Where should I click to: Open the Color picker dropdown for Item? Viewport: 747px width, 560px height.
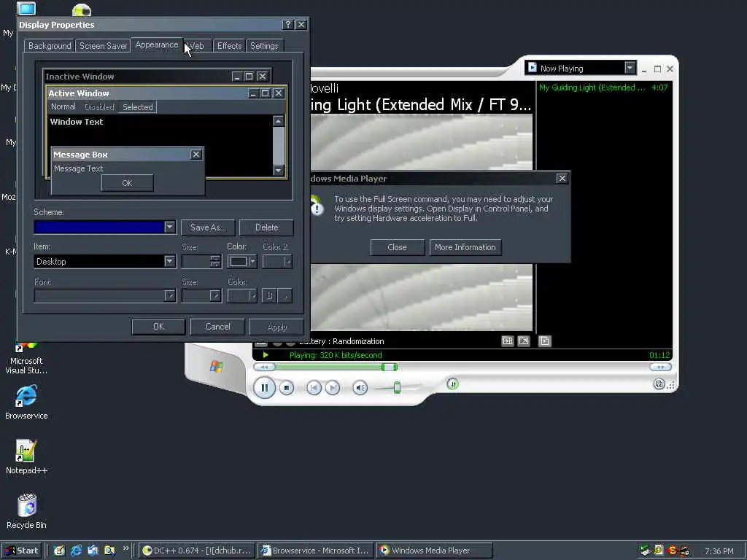(x=242, y=261)
